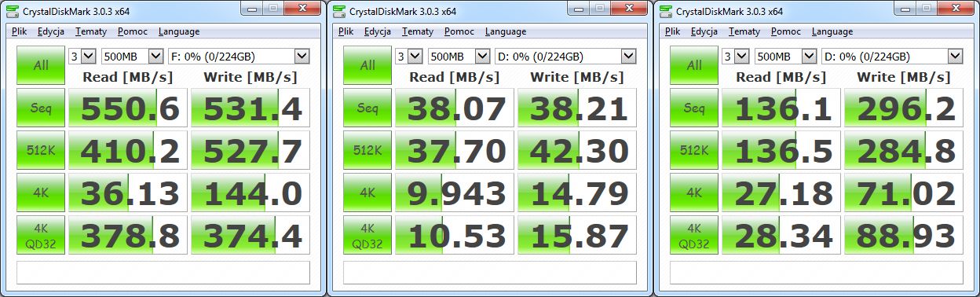The height and width of the screenshot is (297, 980).
Task: Open 500MB test size dropdown in middle window
Action: tap(459, 57)
